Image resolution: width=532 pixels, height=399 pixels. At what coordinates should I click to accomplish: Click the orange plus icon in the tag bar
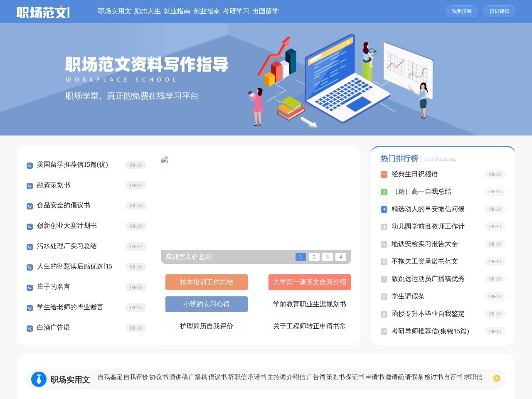(497, 378)
